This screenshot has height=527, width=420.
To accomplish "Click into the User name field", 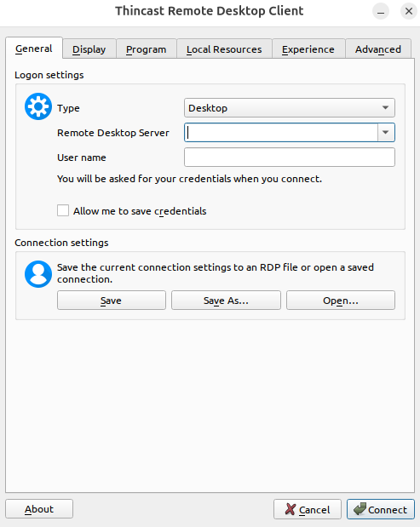I will point(290,158).
